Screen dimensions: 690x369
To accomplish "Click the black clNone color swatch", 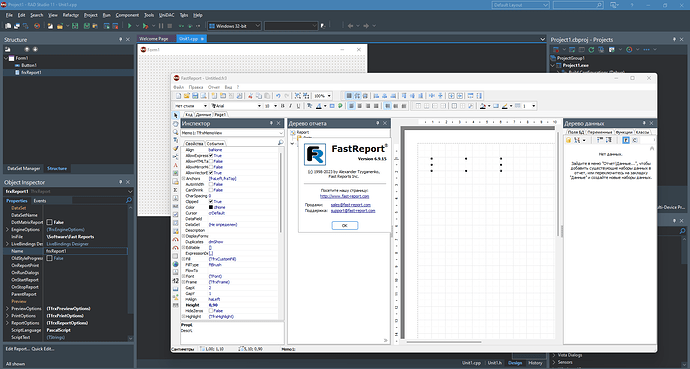I will [x=211, y=207].
